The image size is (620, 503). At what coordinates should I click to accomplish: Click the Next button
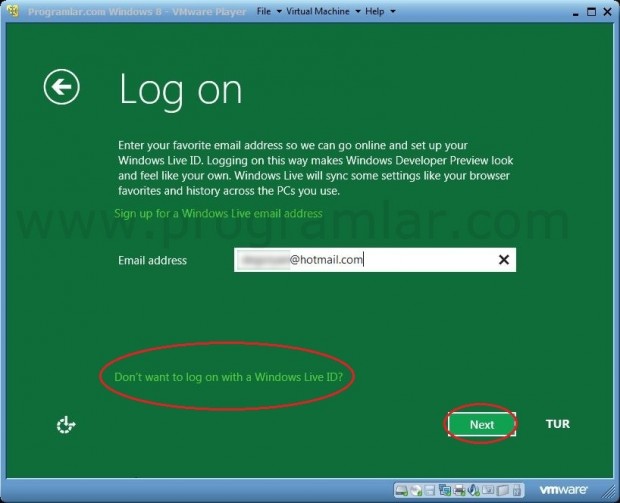pos(482,424)
